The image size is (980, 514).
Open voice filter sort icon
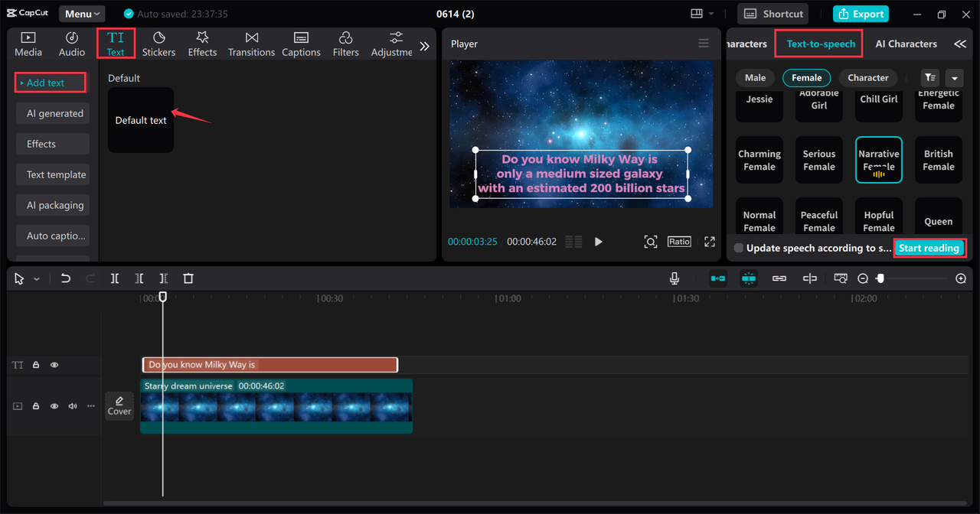pos(929,77)
